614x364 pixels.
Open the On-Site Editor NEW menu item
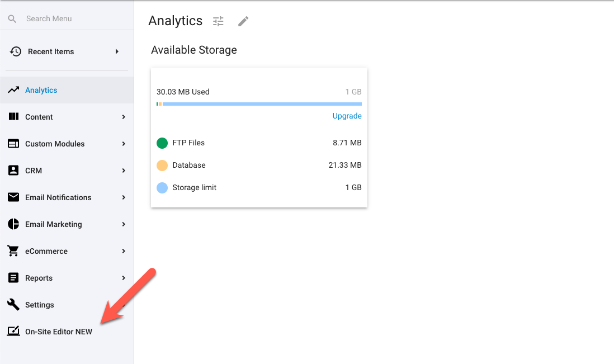[x=59, y=332]
